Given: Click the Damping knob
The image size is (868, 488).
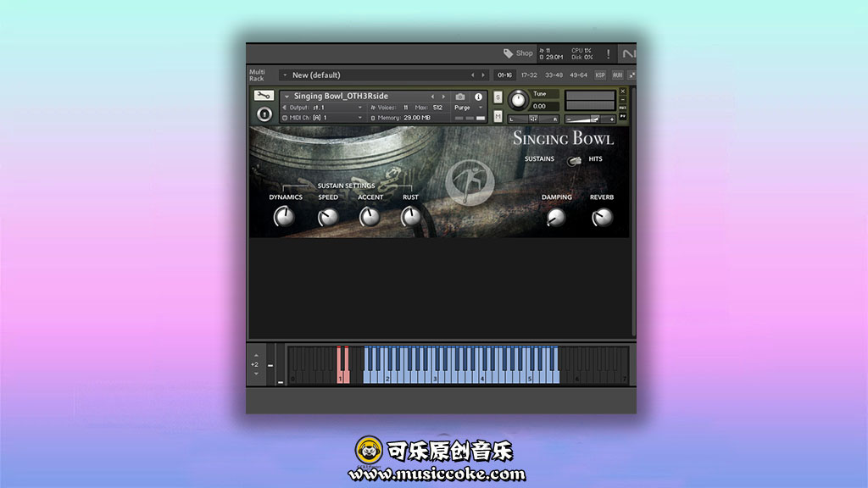Looking at the screenshot, I should [x=556, y=218].
